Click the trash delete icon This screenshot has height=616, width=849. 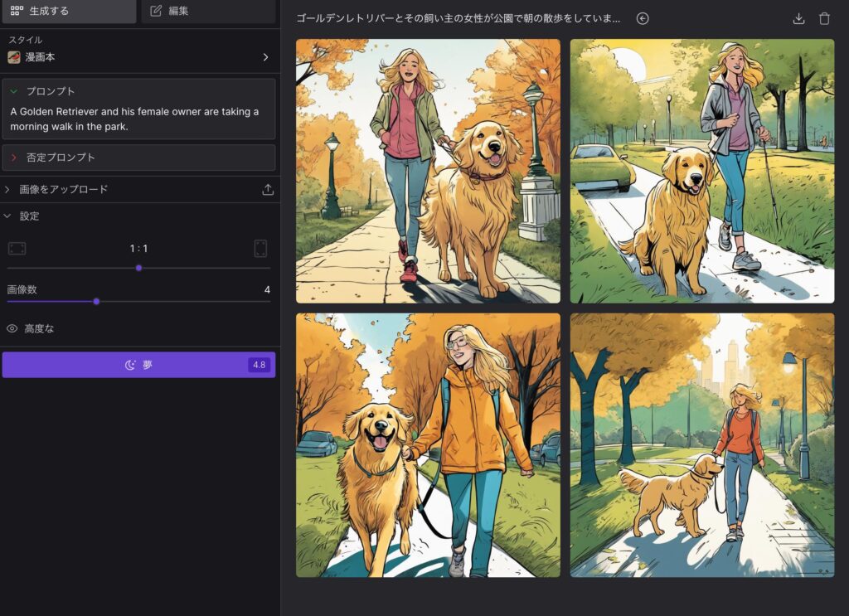pos(824,18)
